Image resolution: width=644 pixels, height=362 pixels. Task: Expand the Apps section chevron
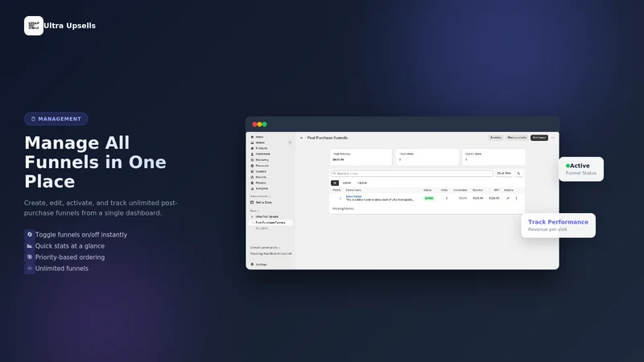[x=258, y=211]
